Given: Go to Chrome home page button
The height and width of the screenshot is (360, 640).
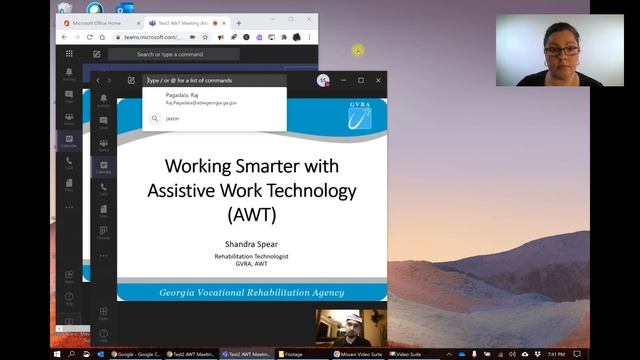Looking at the screenshot, I should (x=102, y=37).
